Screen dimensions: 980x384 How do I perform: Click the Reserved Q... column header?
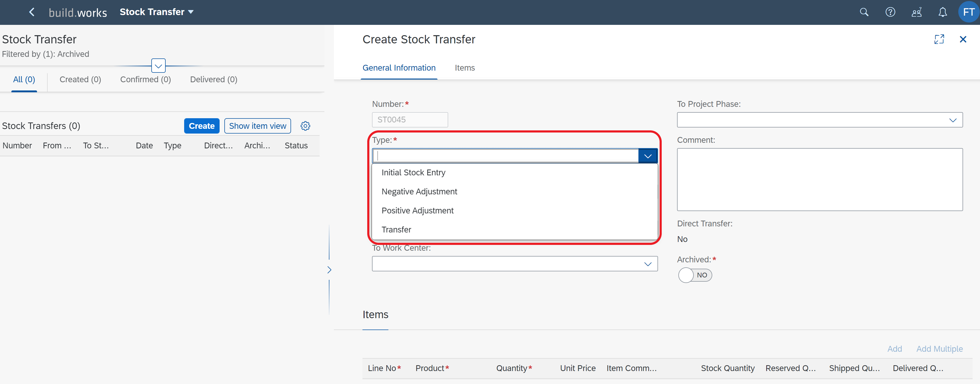[790, 368]
